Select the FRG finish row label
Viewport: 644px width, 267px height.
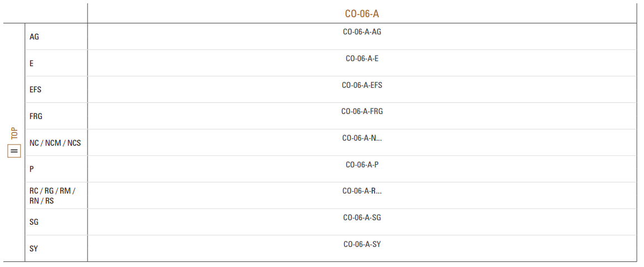(36, 116)
